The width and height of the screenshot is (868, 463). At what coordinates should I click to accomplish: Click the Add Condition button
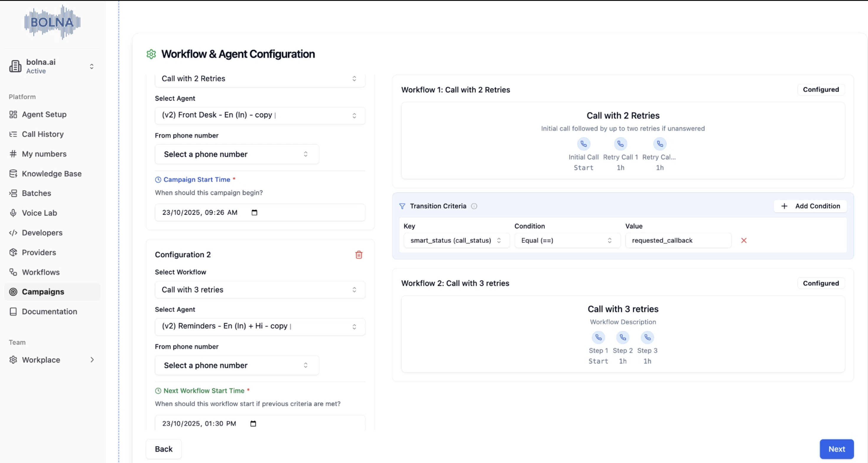coord(810,206)
